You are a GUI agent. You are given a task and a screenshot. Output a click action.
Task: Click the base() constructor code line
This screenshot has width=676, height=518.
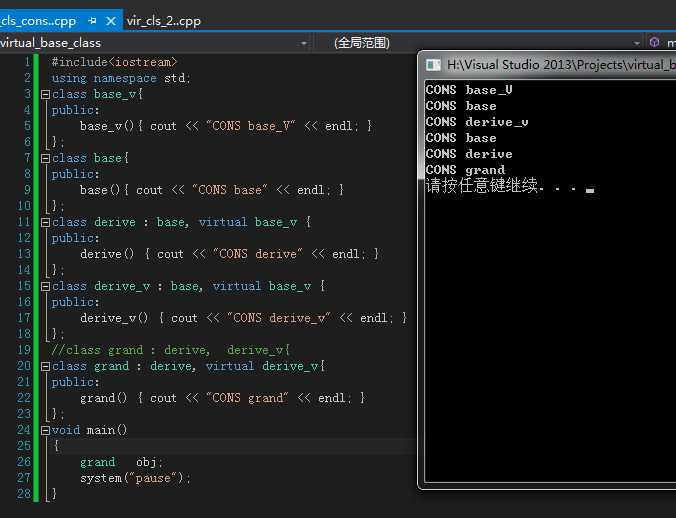coord(212,190)
